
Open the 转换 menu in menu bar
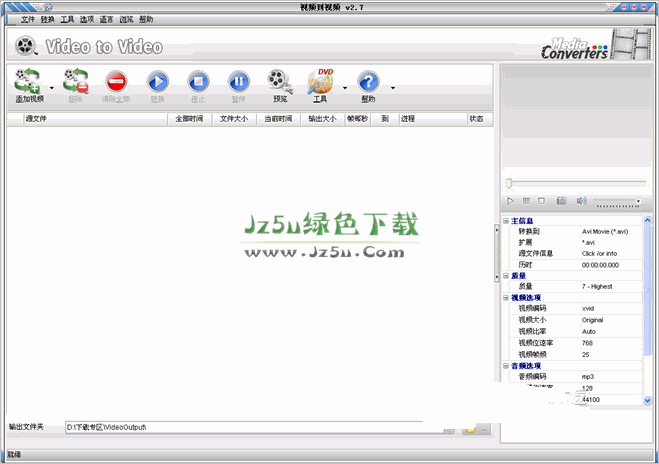47,19
